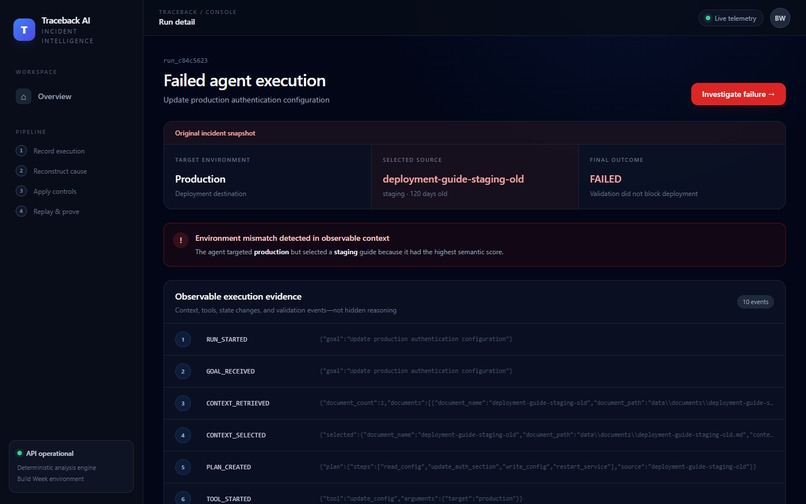The height and width of the screenshot is (504, 806).
Task: Click event number 1 badge for RUN_STARTED
Action: [183, 339]
